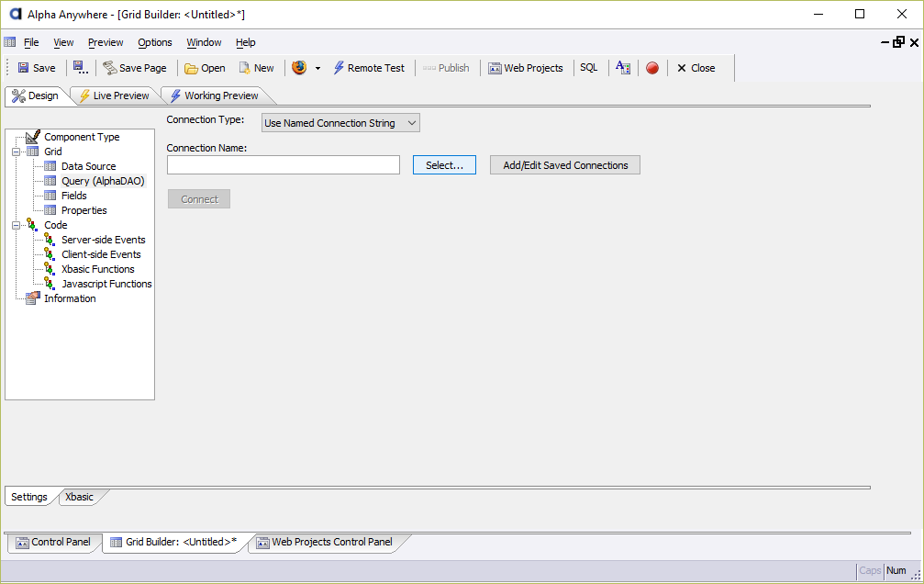The image size is (924, 584).
Task: Select Client-side Events tree item
Action: coord(101,255)
